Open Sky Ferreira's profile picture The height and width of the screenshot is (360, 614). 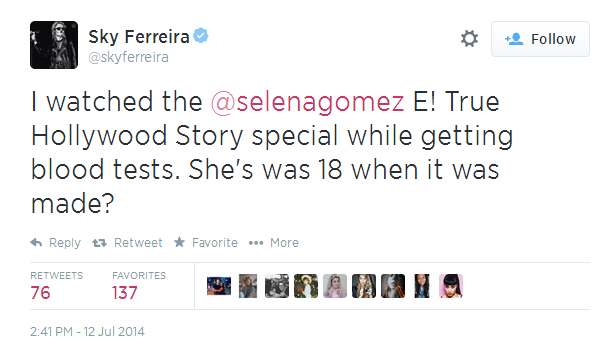(54, 45)
